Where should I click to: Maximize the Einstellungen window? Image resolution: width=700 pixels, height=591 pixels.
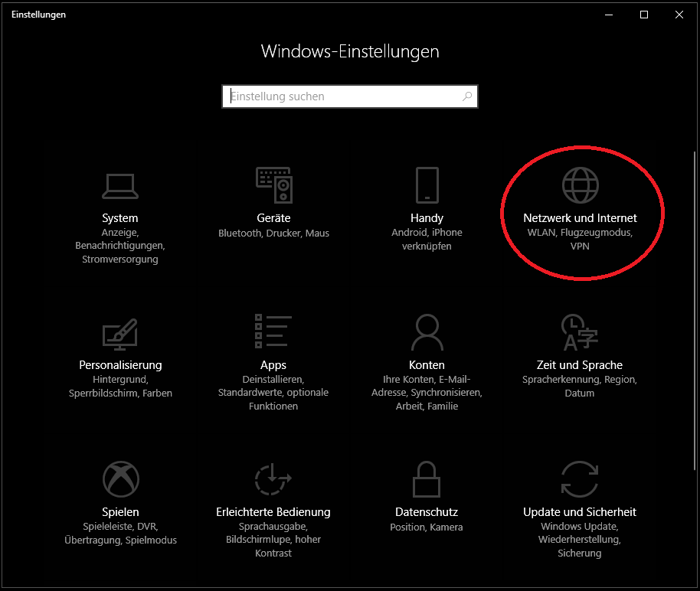tap(644, 15)
